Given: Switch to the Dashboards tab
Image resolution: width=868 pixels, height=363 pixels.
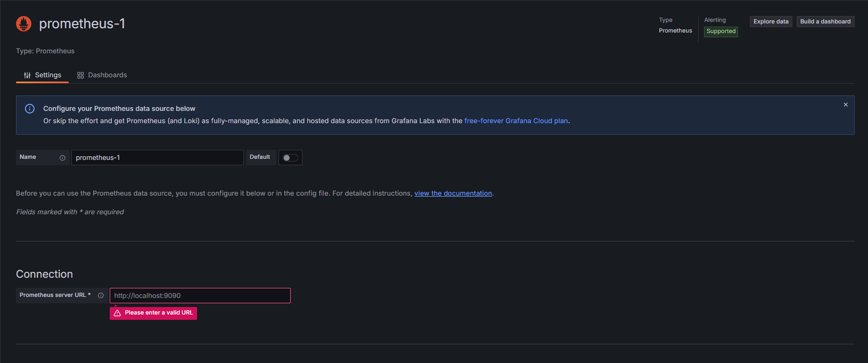Looking at the screenshot, I should point(102,75).
